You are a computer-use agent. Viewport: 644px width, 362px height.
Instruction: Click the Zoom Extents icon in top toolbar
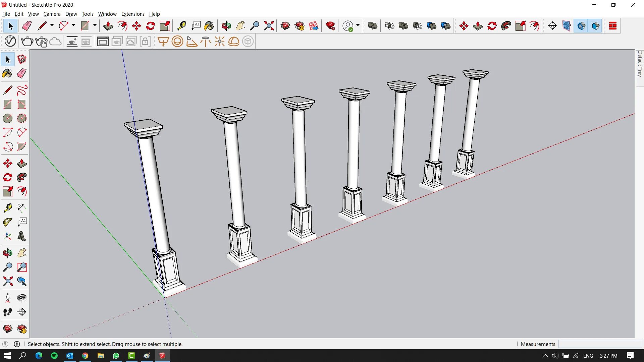[269, 26]
